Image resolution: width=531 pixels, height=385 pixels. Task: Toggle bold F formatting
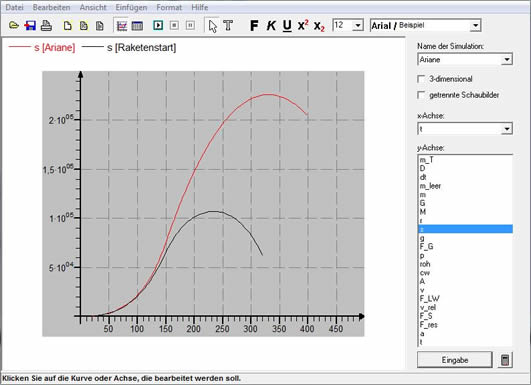pyautogui.click(x=254, y=25)
